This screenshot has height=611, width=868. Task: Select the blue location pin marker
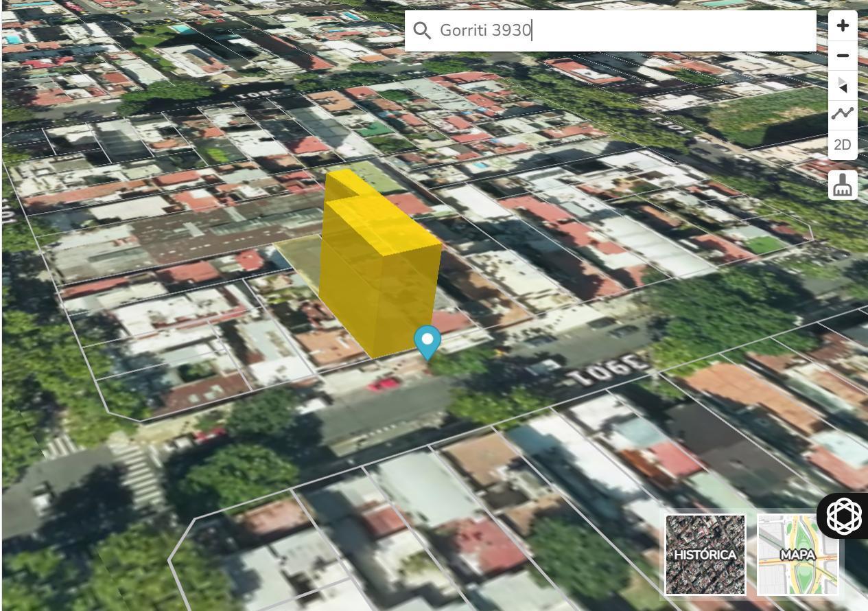(428, 343)
